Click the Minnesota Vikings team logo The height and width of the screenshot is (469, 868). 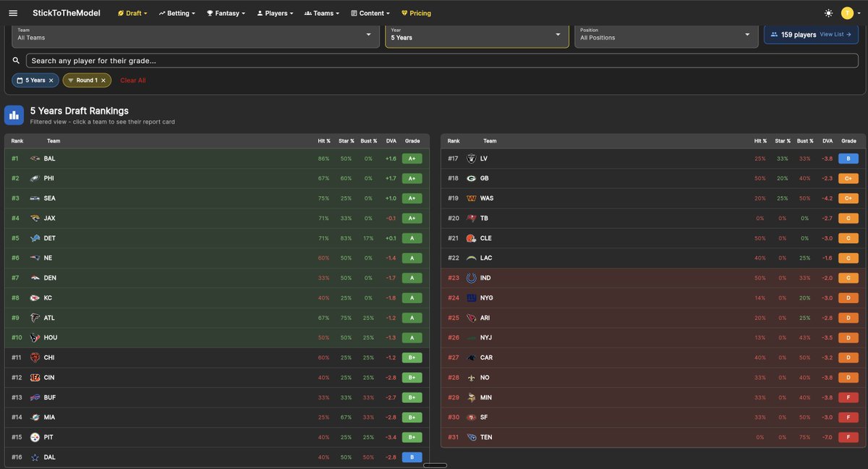click(x=472, y=397)
